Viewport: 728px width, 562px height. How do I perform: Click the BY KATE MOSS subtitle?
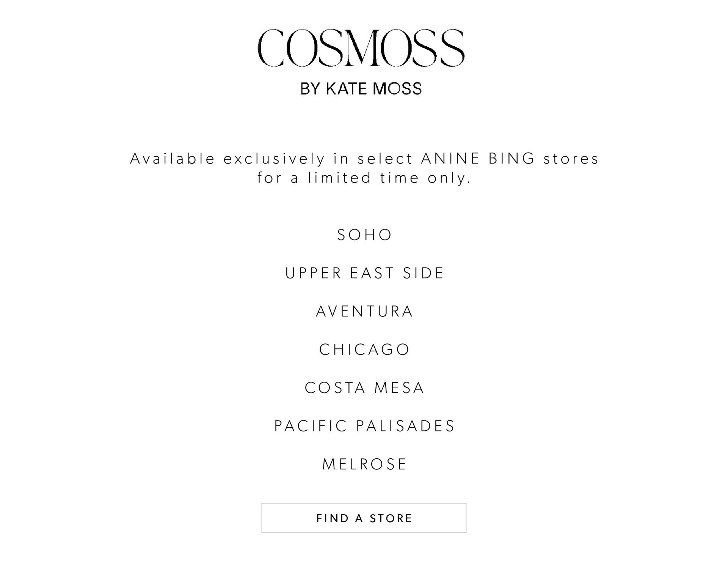coord(361,89)
